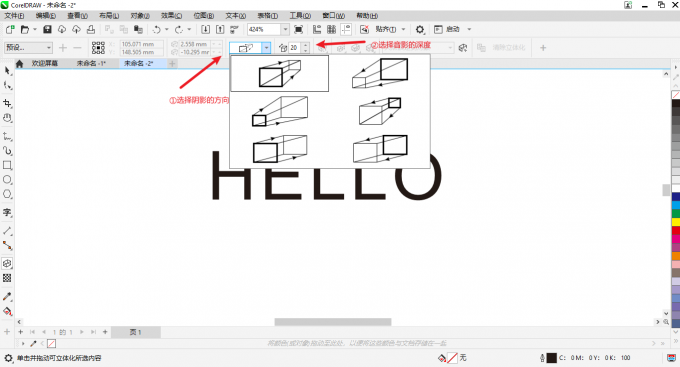Expand the Redo history arrow
The height and width of the screenshot is (367, 680).
(x=189, y=29)
